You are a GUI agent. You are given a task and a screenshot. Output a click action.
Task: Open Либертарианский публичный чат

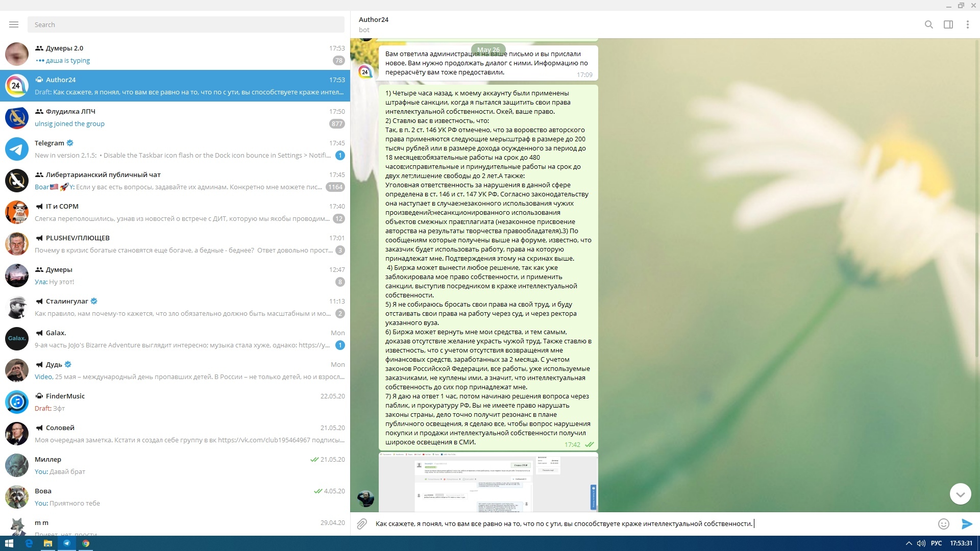tap(175, 181)
